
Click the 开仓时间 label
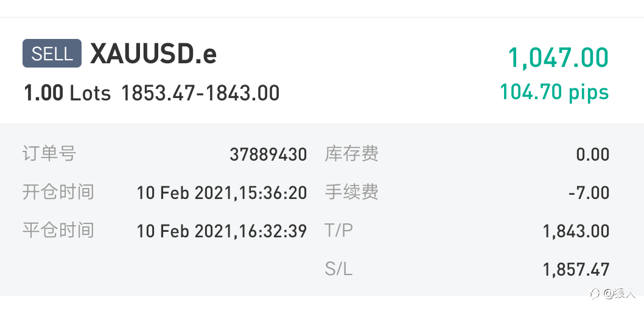pos(58,192)
